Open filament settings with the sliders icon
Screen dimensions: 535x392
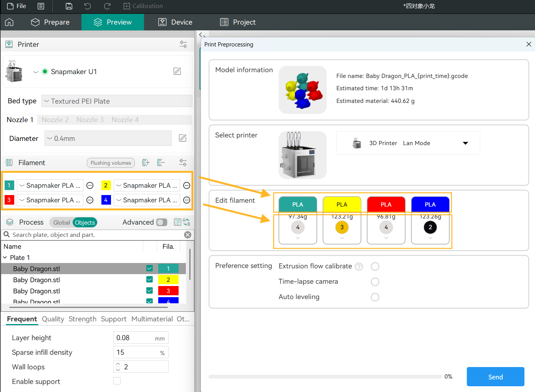(183, 162)
